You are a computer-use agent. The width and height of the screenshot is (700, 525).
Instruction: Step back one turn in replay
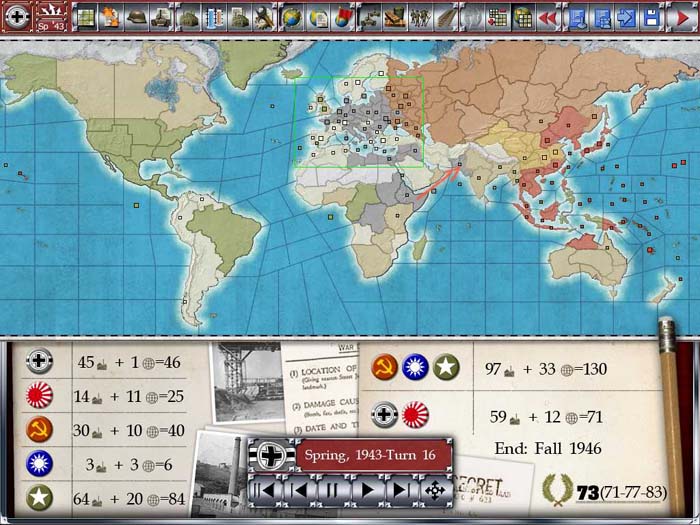[x=299, y=490]
